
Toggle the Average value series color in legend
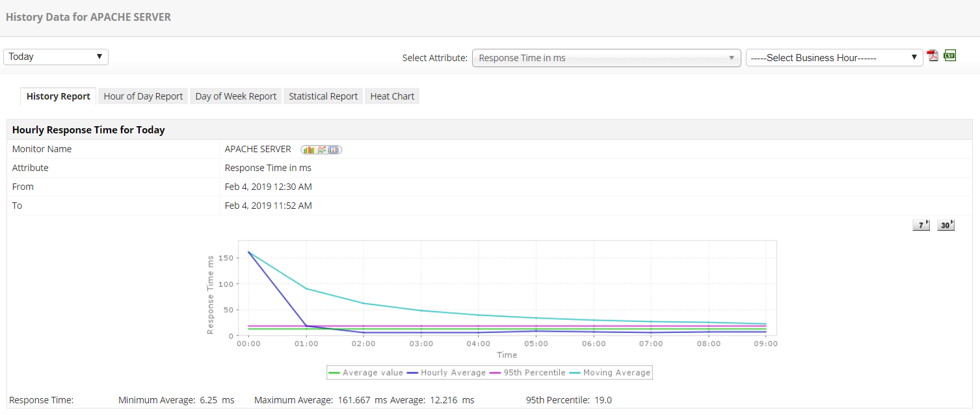coord(334,372)
